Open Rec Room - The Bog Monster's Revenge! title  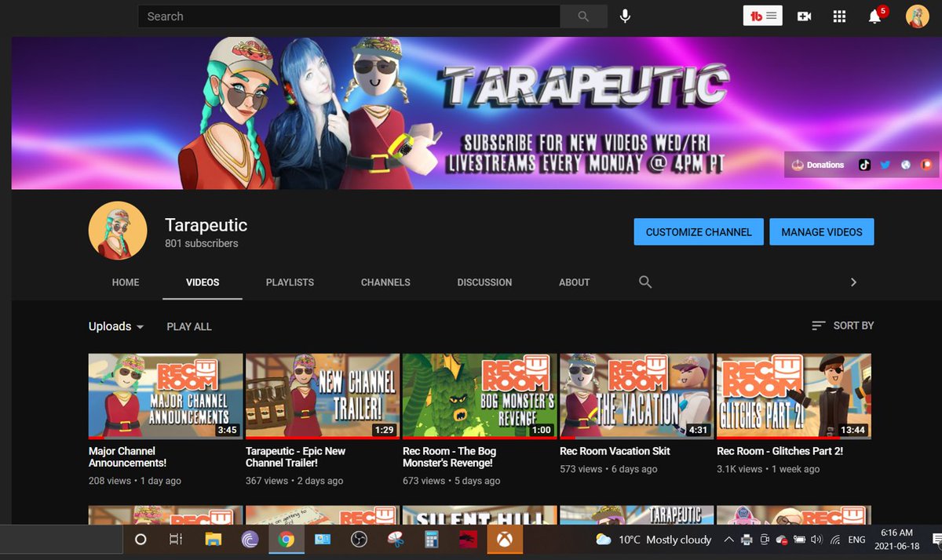pos(449,457)
